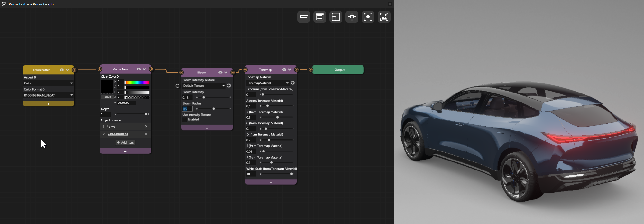The width and height of the screenshot is (644, 224).
Task: Reset the Tonemap Material selection
Action: (x=293, y=83)
